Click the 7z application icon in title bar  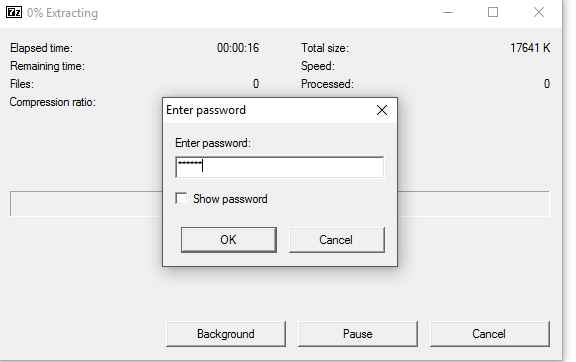[x=14, y=12]
